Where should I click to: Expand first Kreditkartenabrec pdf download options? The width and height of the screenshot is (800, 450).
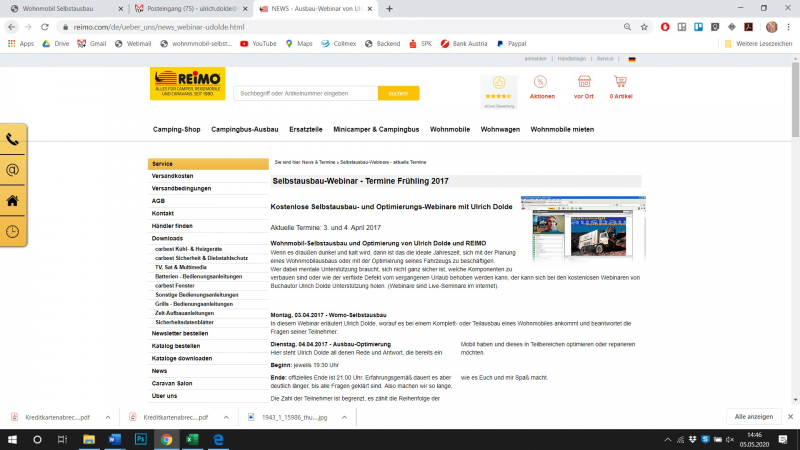pyautogui.click(x=108, y=417)
